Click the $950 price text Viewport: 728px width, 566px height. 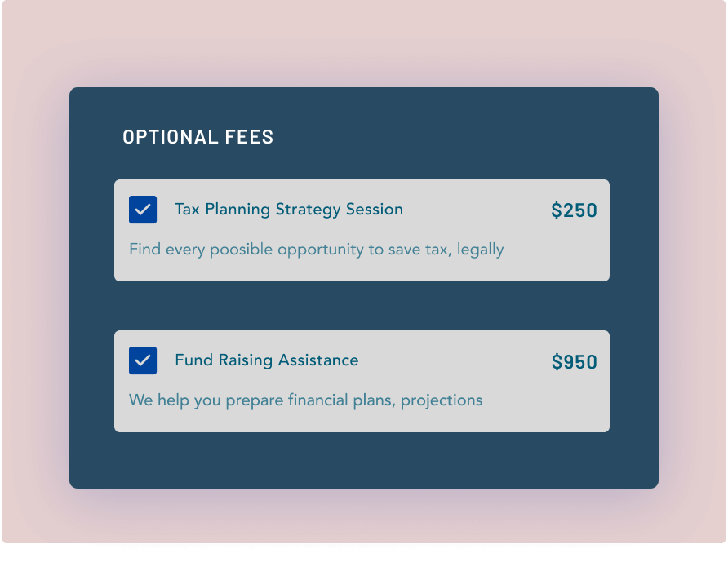[575, 360]
